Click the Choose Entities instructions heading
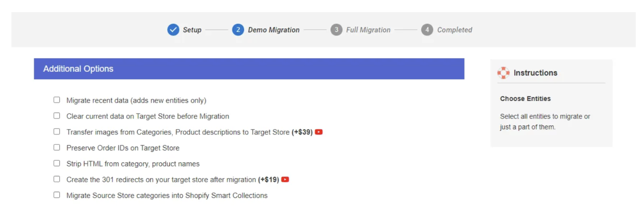 (x=525, y=98)
